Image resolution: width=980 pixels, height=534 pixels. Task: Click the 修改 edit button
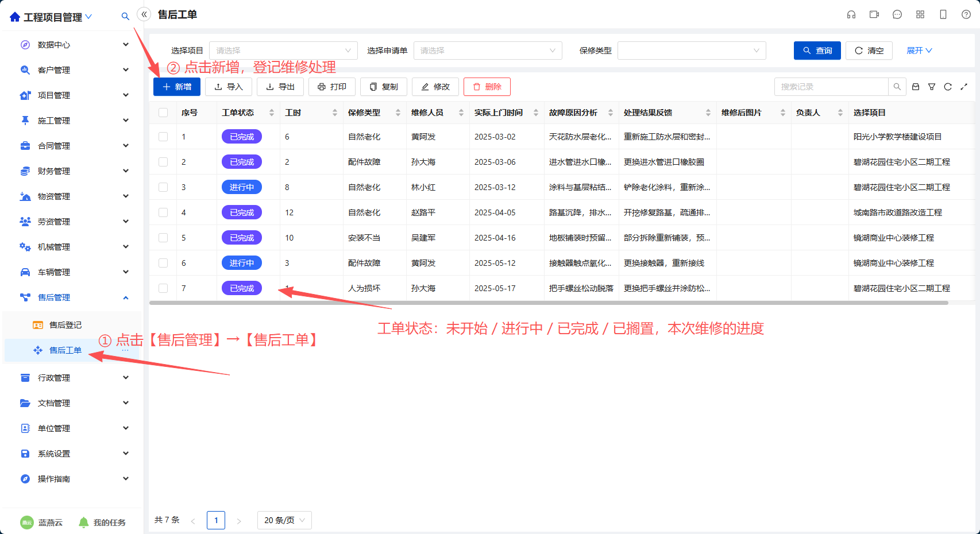point(435,87)
